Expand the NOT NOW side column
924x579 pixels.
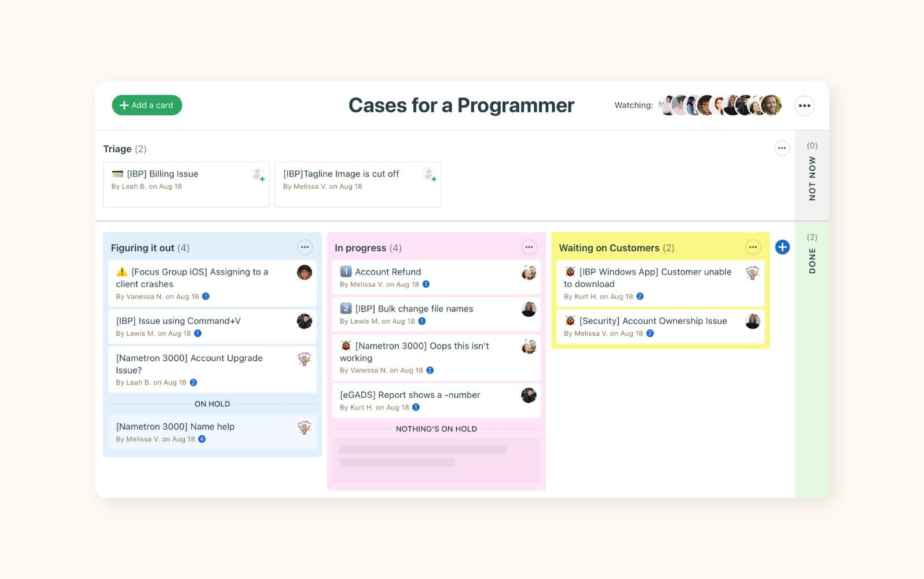(x=812, y=175)
